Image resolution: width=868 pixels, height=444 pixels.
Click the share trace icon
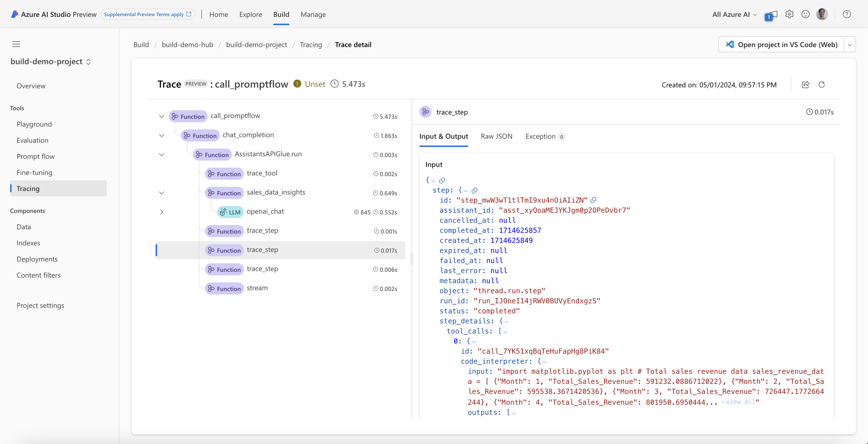click(805, 85)
